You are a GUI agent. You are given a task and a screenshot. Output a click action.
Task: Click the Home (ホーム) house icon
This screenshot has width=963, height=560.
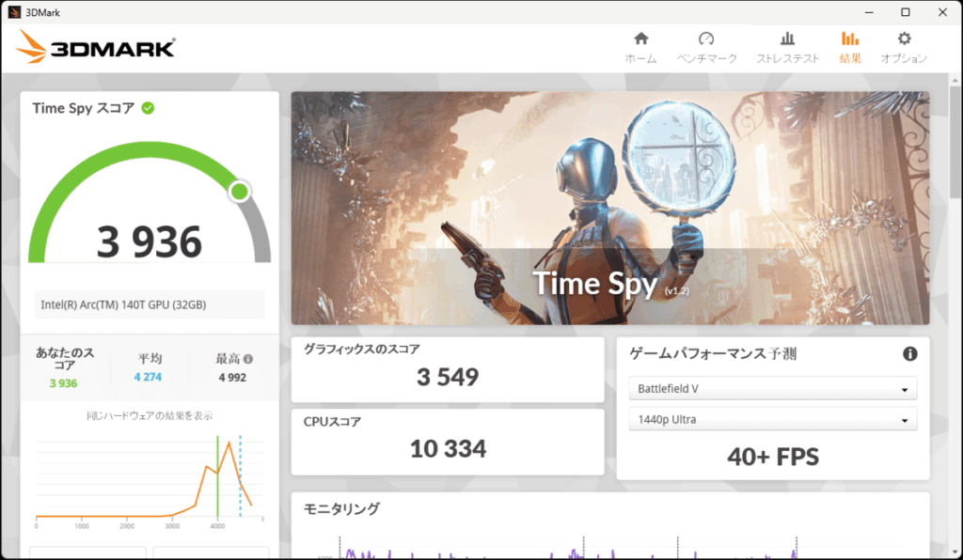point(640,39)
